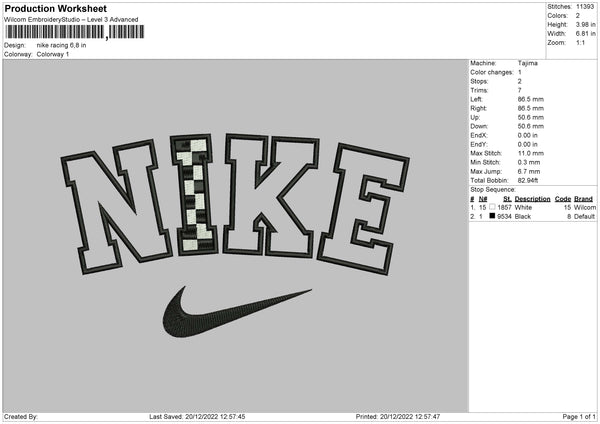600x424 pixels.
Task: Click the Max Jump value 6.7 mm
Action: (x=529, y=171)
